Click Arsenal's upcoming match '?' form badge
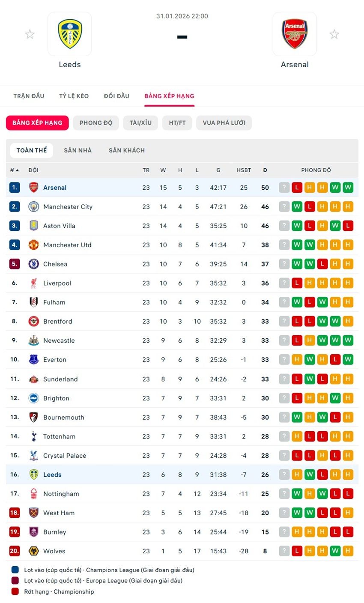 tap(284, 188)
